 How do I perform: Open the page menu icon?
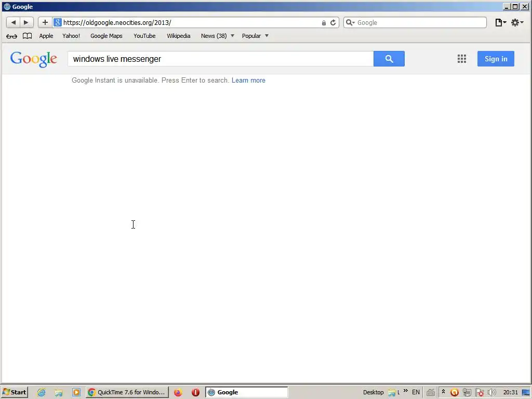[x=500, y=22]
